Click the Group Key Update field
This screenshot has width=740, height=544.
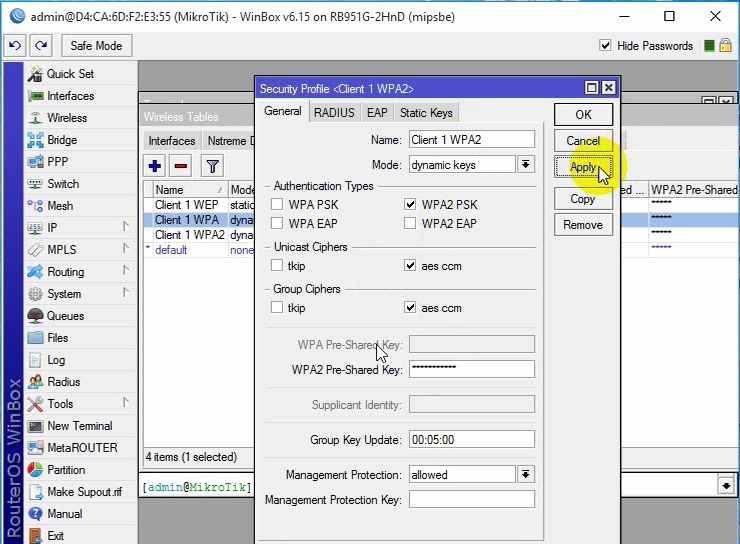click(x=471, y=439)
